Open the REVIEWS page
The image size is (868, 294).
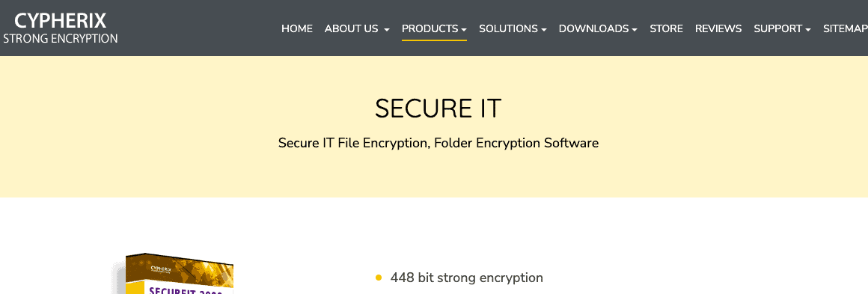coord(718,28)
